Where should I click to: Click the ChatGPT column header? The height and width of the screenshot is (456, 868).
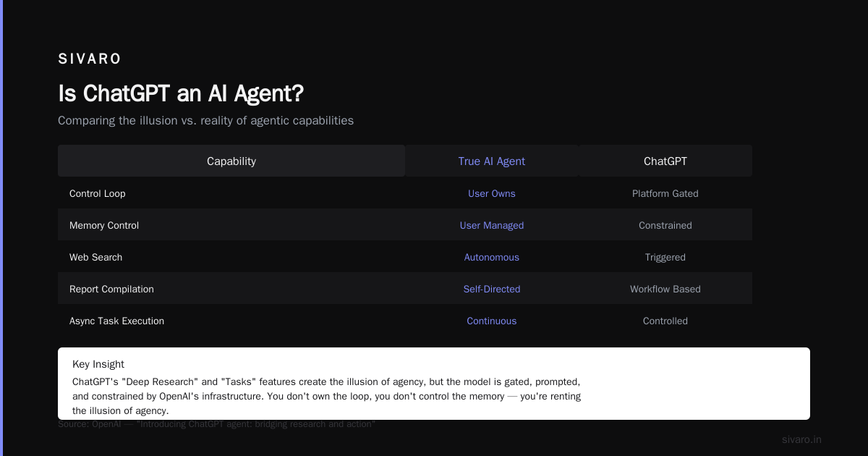click(665, 161)
